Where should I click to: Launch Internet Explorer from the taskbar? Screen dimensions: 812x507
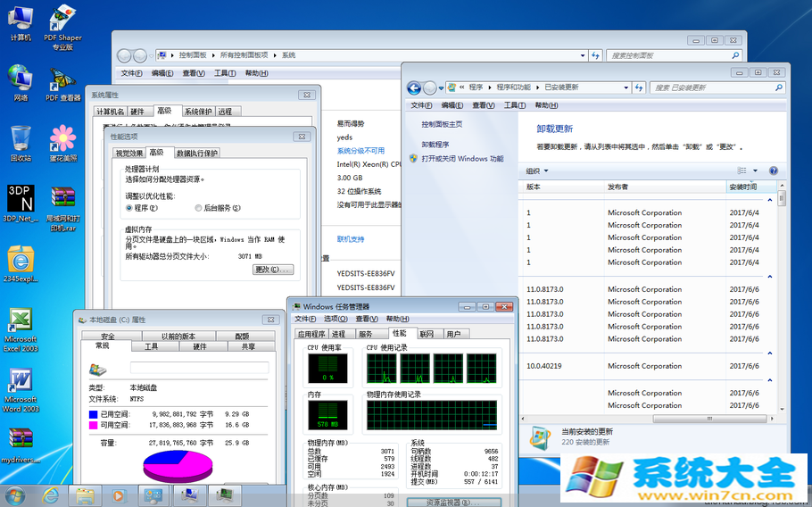point(50,496)
